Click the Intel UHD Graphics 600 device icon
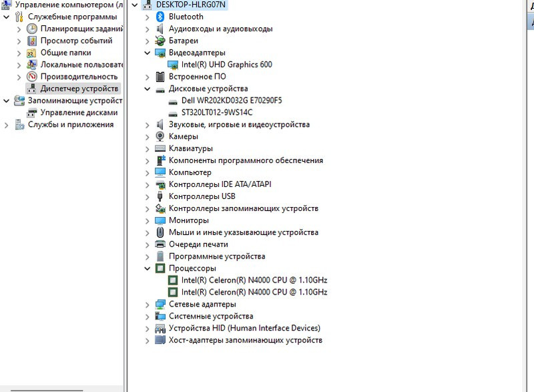The width and height of the screenshot is (534, 392). point(173,65)
